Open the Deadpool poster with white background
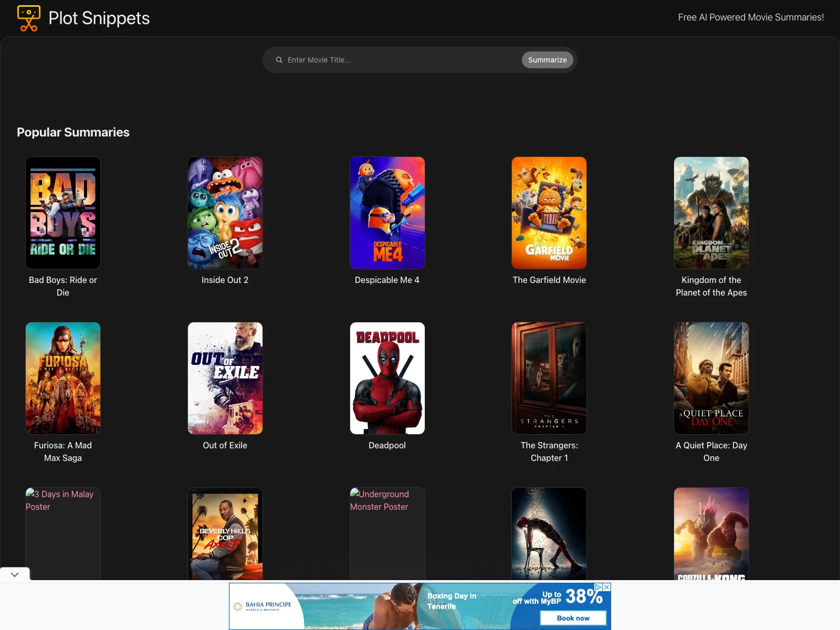The height and width of the screenshot is (630, 840). pos(387,378)
